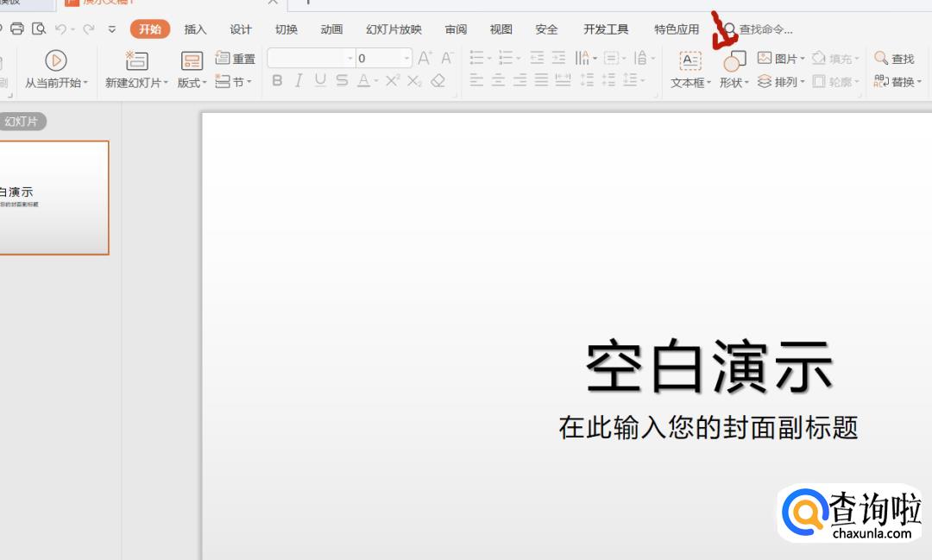The height and width of the screenshot is (560, 932).
Task: Click the align text left icon
Action: pyautogui.click(x=476, y=80)
